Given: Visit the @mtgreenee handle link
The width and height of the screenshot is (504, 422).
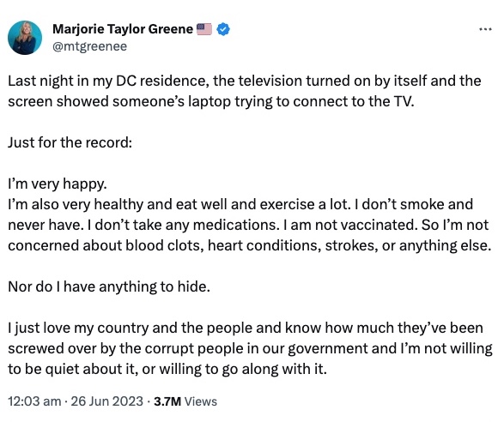Looking at the screenshot, I should [x=89, y=46].
